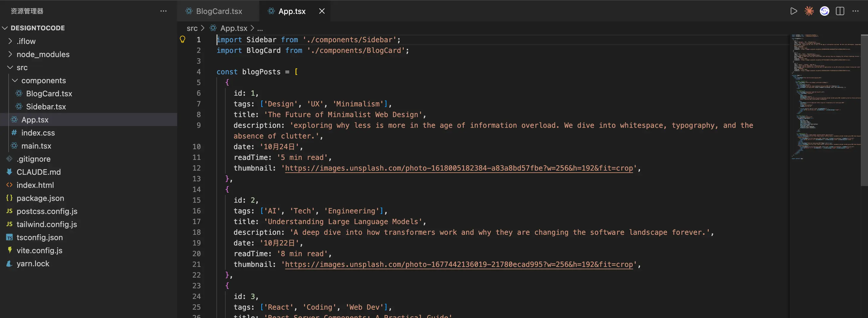Click the src breadcrumb segment

pos(192,28)
